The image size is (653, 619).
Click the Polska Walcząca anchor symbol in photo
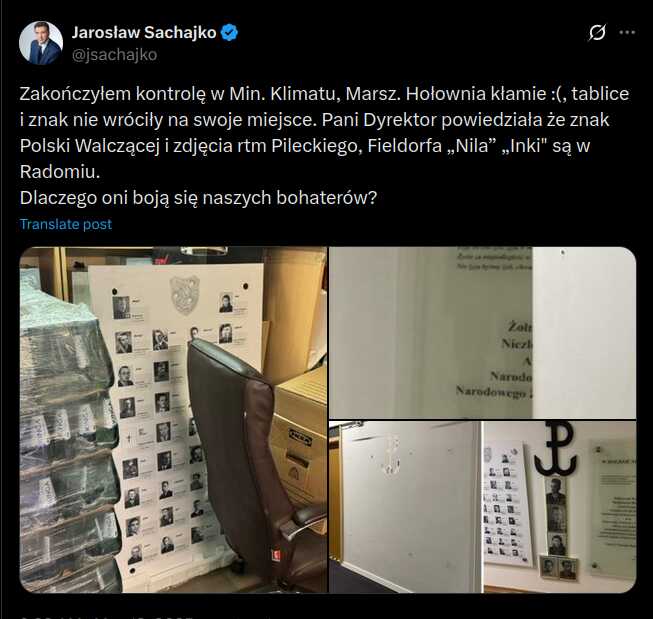pyautogui.click(x=556, y=449)
